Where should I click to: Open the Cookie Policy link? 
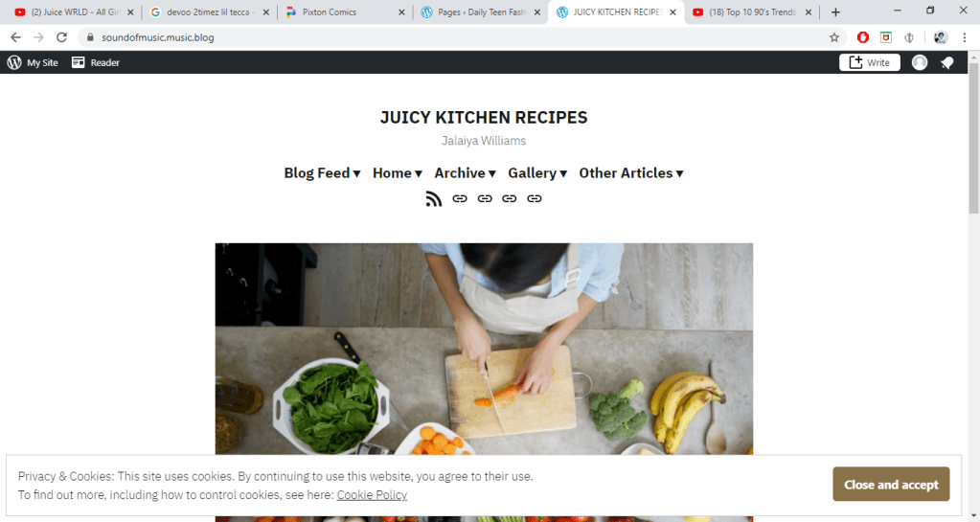click(x=372, y=495)
